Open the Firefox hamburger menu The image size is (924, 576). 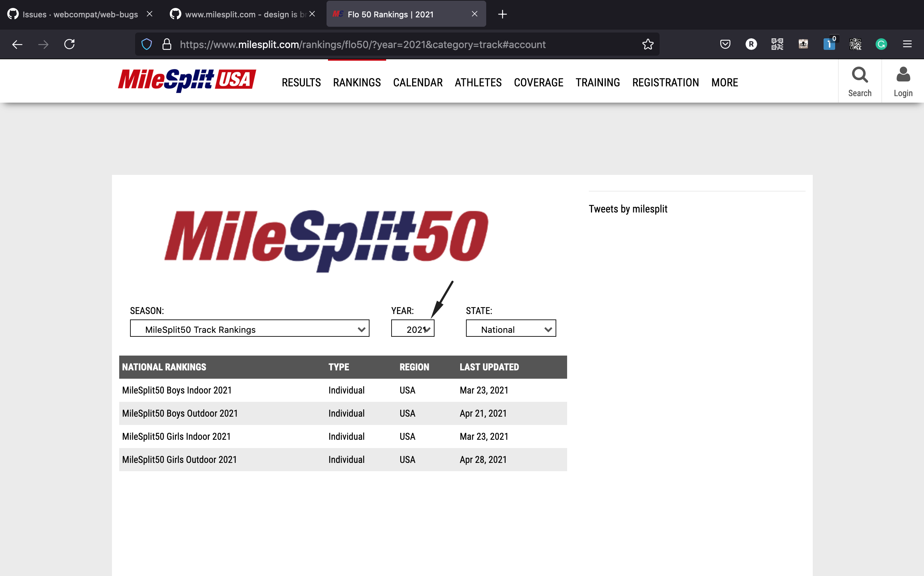coord(907,44)
